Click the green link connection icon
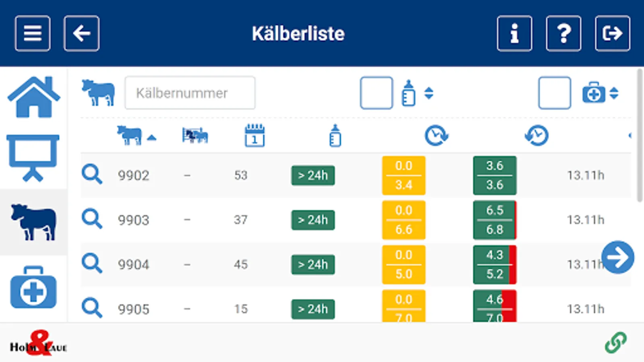Image resolution: width=644 pixels, height=362 pixels. pos(615,343)
